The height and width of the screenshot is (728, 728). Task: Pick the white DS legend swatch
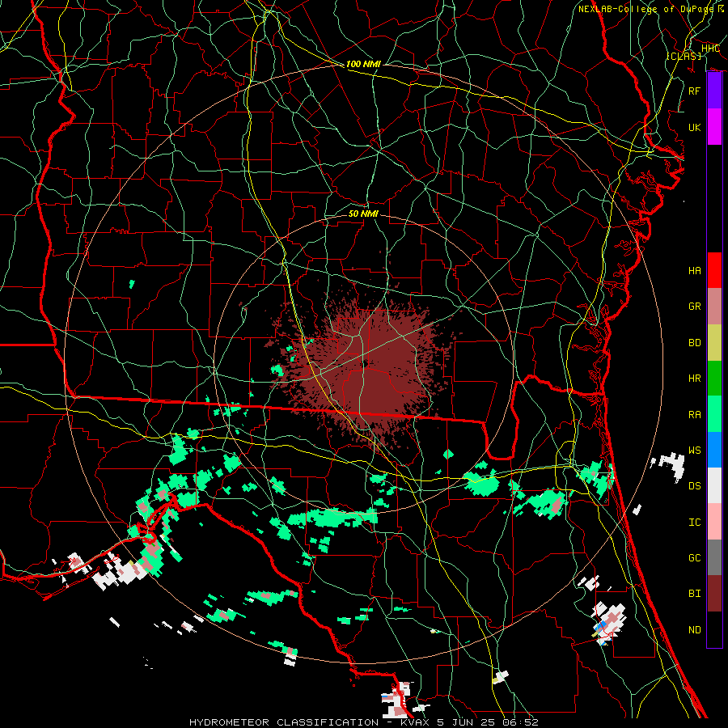coord(714,485)
